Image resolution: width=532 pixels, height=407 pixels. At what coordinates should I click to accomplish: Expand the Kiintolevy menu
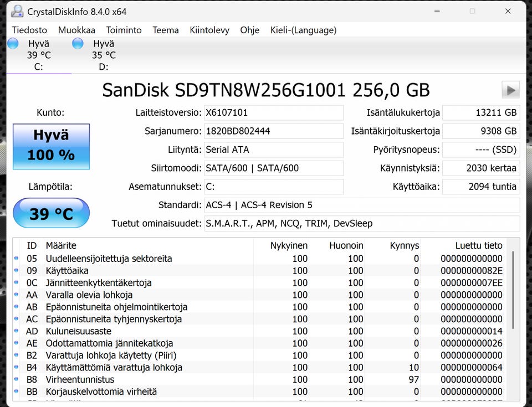[x=209, y=30]
